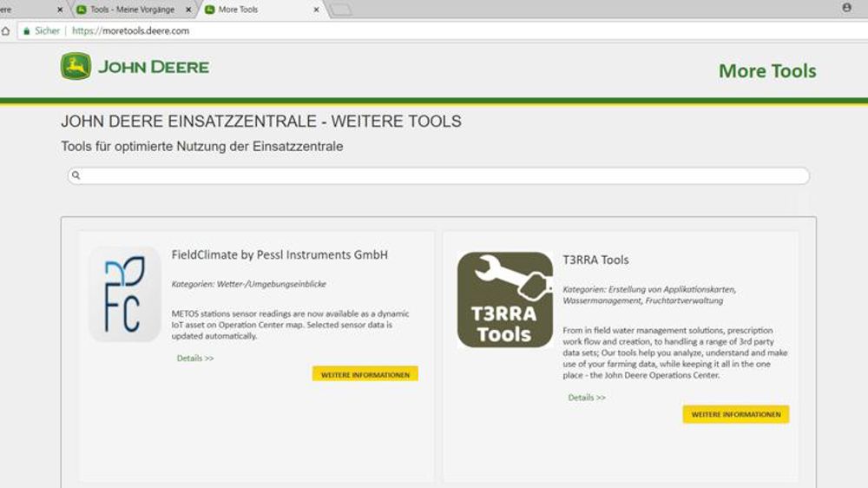868x488 pixels.
Task: Open a new browser tab
Action: pyautogui.click(x=341, y=10)
